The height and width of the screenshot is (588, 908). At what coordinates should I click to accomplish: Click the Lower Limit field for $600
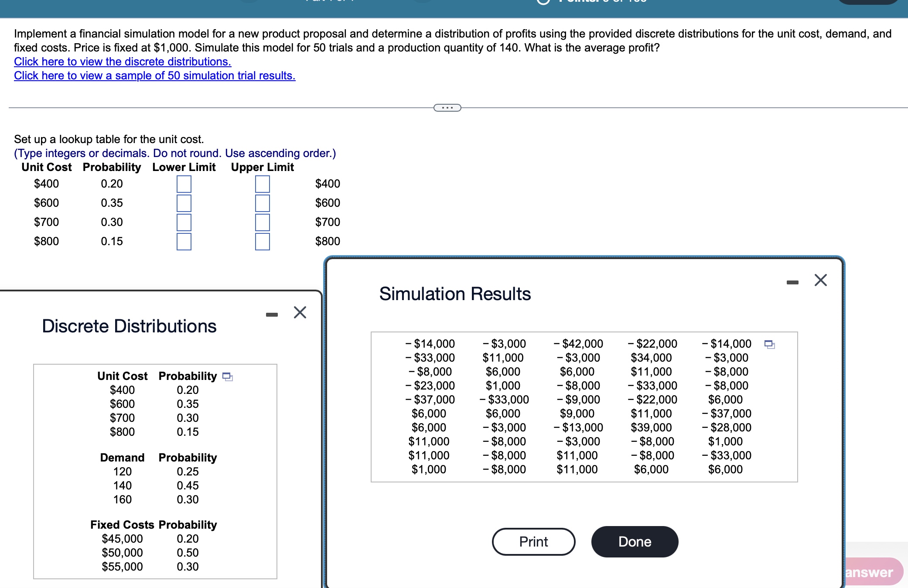(183, 203)
